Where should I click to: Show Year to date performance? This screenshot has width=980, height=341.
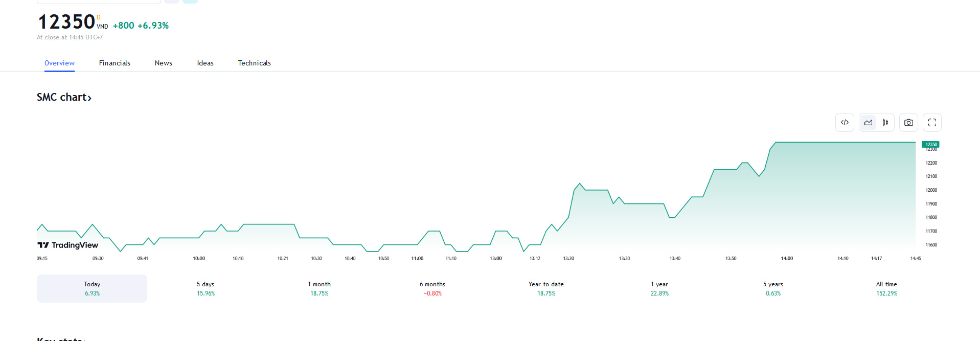pyautogui.click(x=546, y=288)
